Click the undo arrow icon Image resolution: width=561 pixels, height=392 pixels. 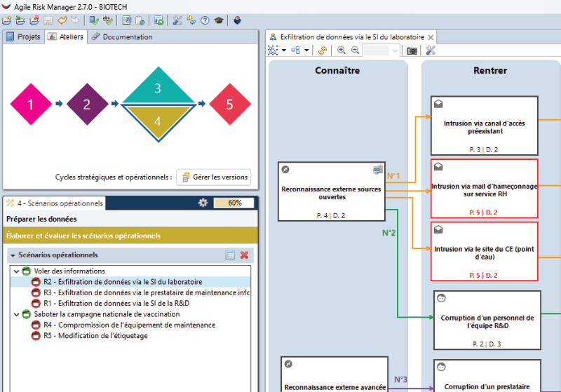[x=62, y=20]
